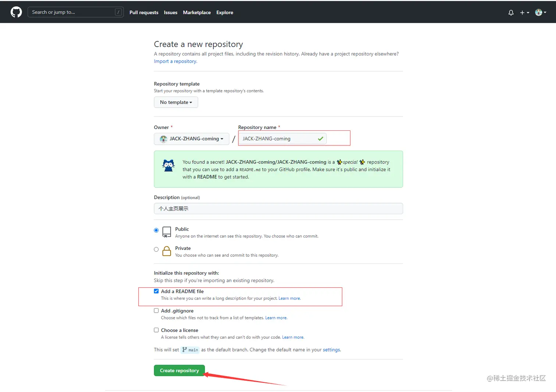Check the Choose a license checkbox
This screenshot has width=556, height=392.
tap(156, 330)
